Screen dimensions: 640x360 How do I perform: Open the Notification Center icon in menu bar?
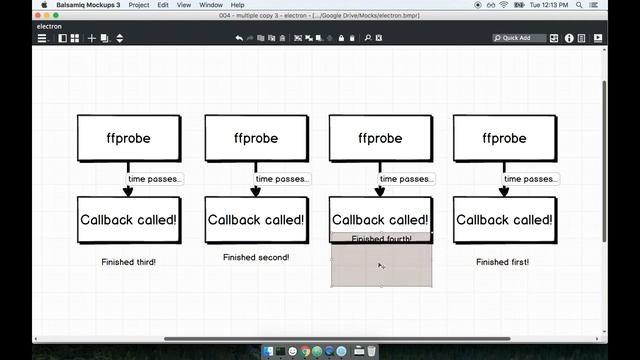pyautogui.click(x=594, y=5)
